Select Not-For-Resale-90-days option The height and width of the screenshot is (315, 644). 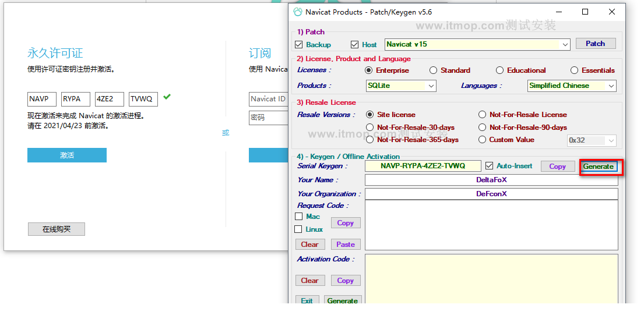[482, 127]
